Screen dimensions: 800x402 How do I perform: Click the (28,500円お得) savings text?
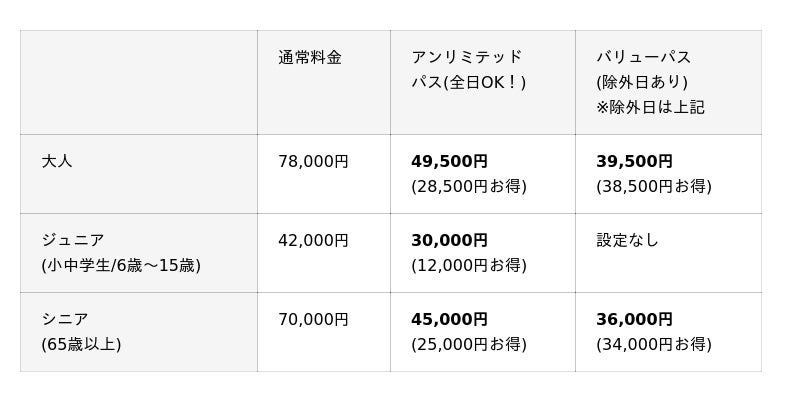pos(468,186)
